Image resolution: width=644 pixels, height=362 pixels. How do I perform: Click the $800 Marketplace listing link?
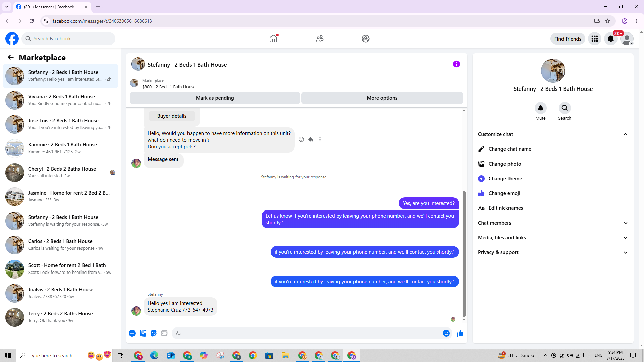click(168, 87)
